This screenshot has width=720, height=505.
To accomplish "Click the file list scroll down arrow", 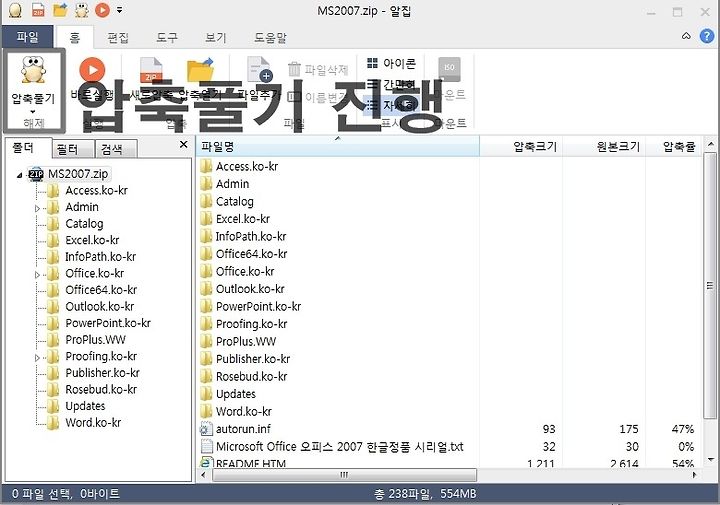I will [x=710, y=460].
